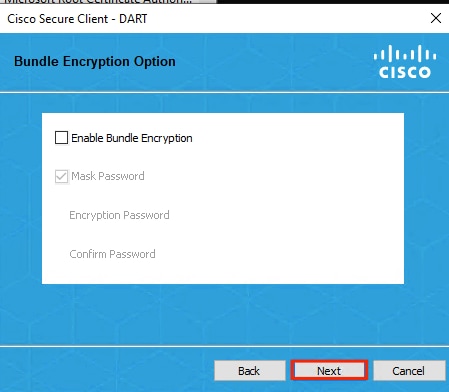
Task: Click the word Option in the page heading
Action: click(x=154, y=62)
